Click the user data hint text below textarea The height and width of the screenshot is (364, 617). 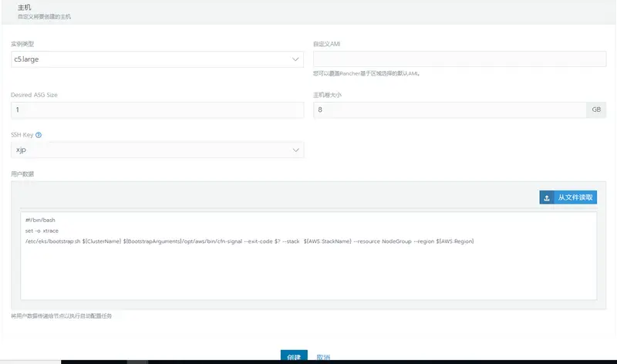coord(62,316)
